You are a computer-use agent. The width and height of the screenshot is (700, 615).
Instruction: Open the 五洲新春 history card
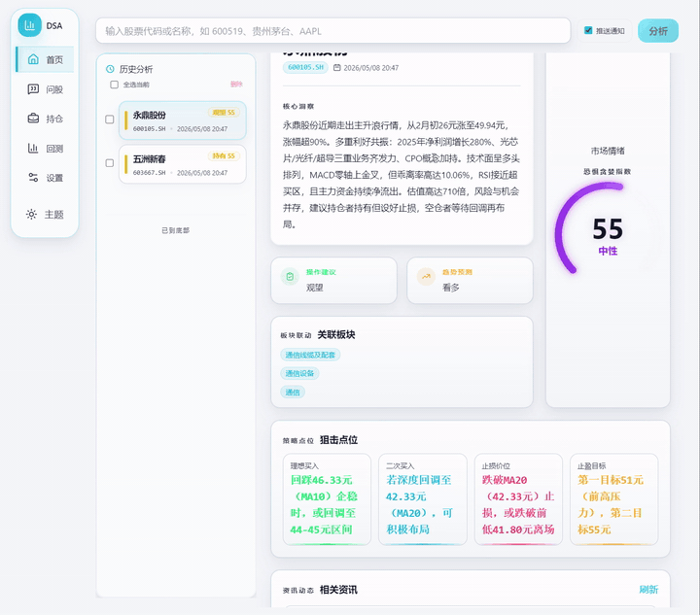tap(182, 164)
